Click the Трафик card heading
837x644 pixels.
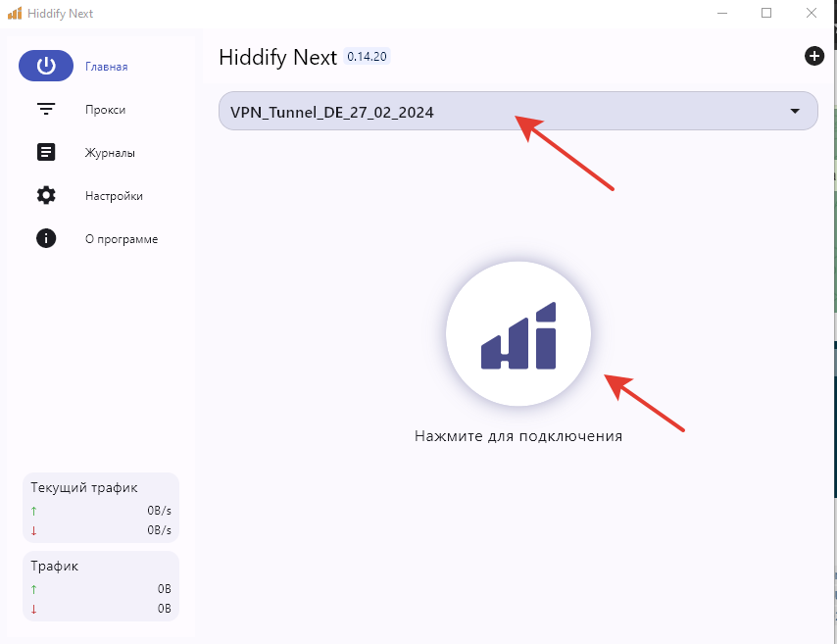(55, 566)
